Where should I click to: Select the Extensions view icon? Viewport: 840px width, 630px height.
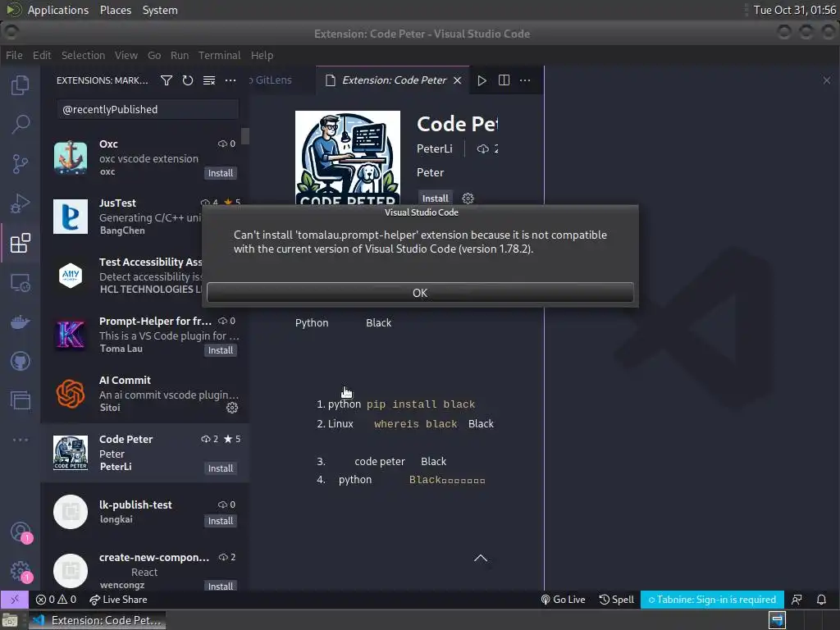[20, 243]
